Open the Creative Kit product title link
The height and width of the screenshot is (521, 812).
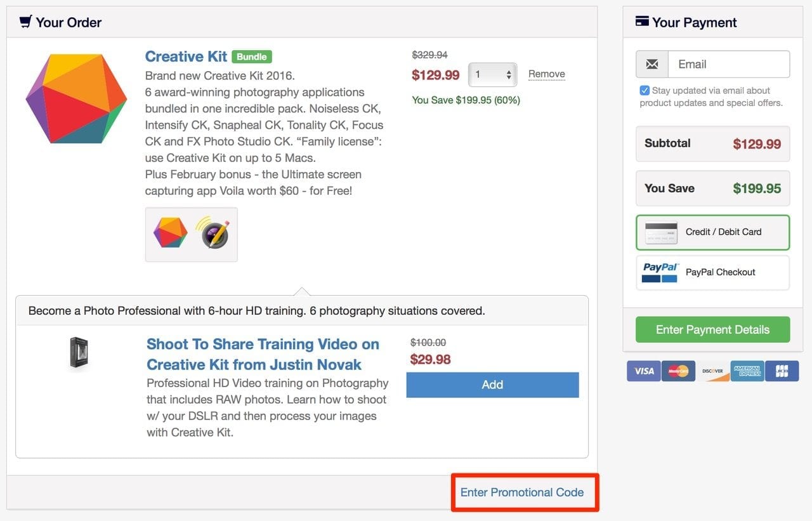tap(186, 56)
